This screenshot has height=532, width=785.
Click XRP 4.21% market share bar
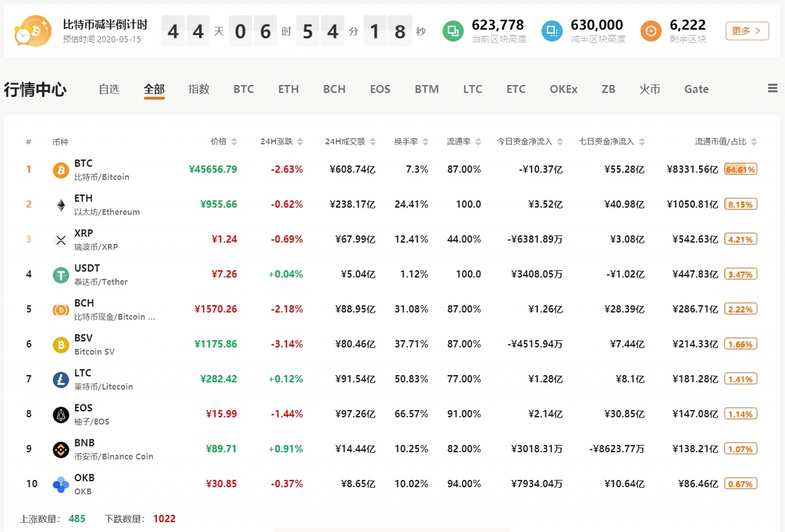741,239
